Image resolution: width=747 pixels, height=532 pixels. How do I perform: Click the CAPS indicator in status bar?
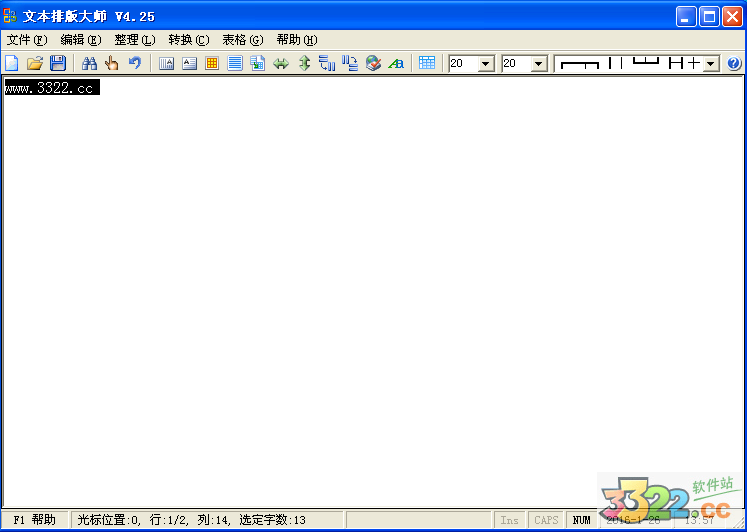[546, 520]
